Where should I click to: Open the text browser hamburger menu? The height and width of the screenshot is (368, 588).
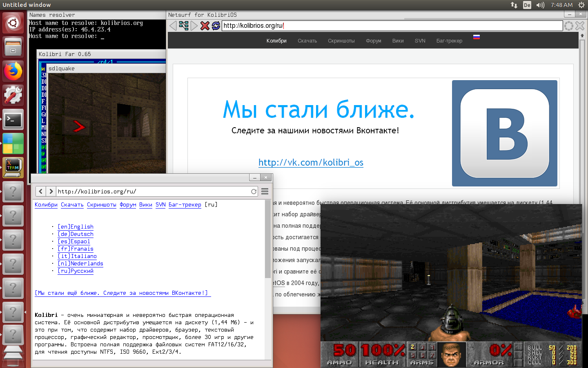coord(265,191)
